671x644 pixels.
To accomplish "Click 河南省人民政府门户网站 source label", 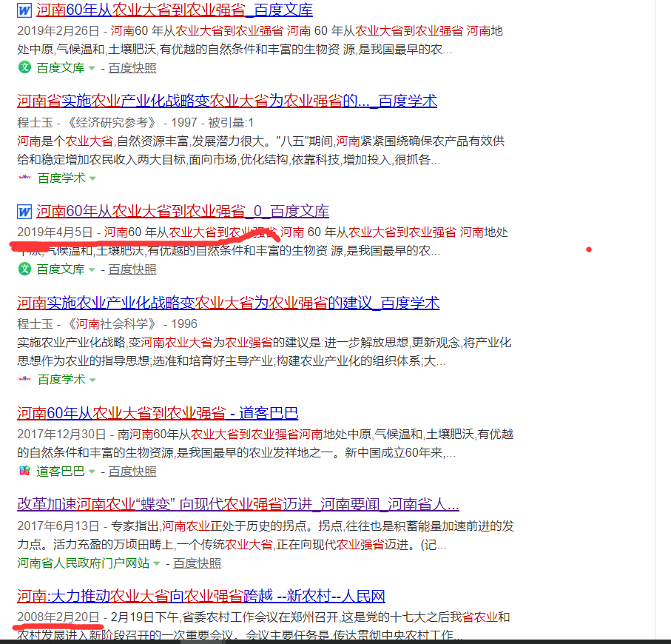I will pyautogui.click(x=84, y=563).
